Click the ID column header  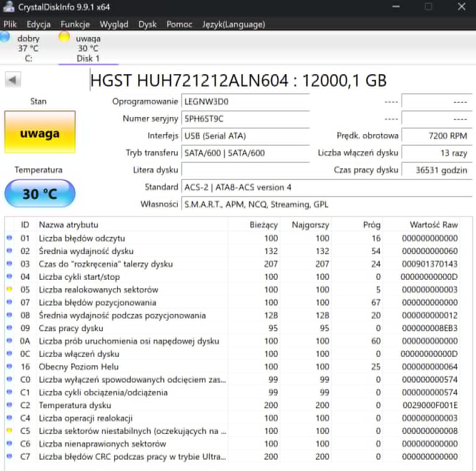25,225
